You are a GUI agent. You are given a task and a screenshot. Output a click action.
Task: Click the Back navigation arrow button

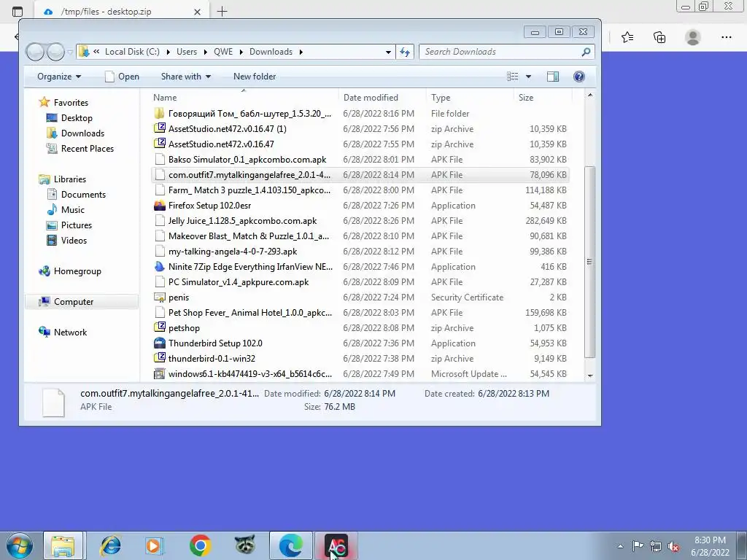click(35, 52)
